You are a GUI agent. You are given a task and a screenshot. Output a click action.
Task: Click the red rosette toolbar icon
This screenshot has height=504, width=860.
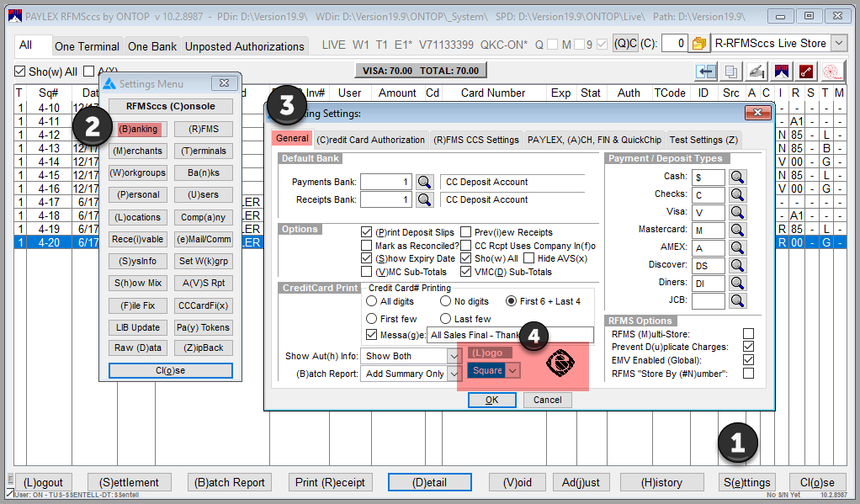click(x=831, y=72)
